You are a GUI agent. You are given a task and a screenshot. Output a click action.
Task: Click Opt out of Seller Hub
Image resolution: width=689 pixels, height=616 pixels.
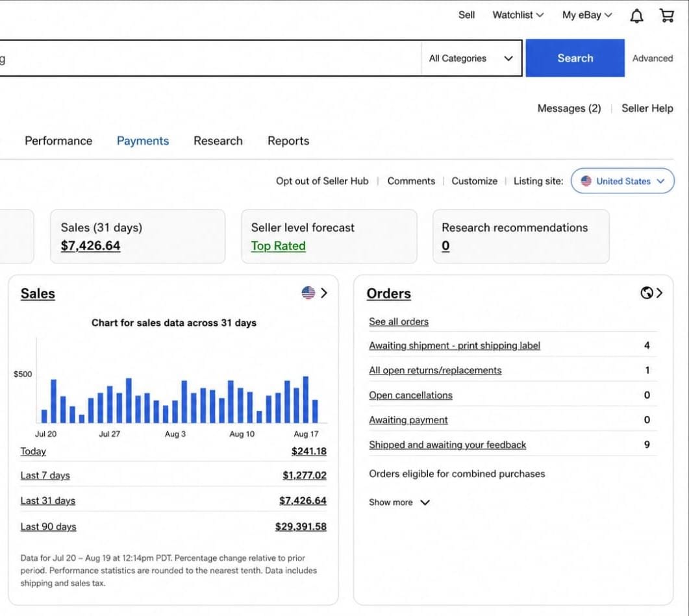click(x=322, y=181)
